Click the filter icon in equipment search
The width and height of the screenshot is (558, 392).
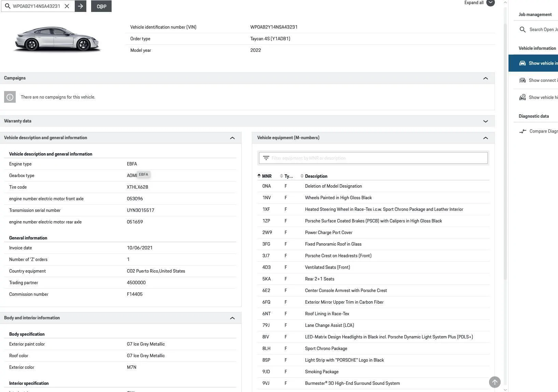(266, 158)
